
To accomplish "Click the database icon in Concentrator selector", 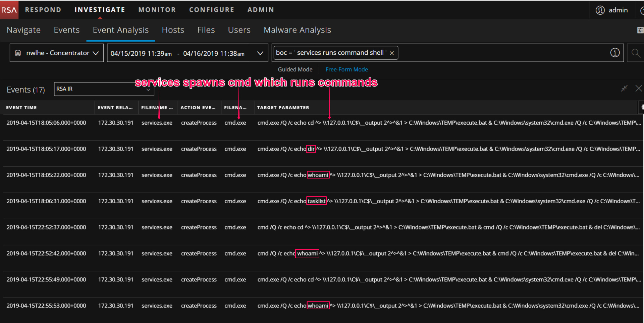I will pyautogui.click(x=18, y=53).
